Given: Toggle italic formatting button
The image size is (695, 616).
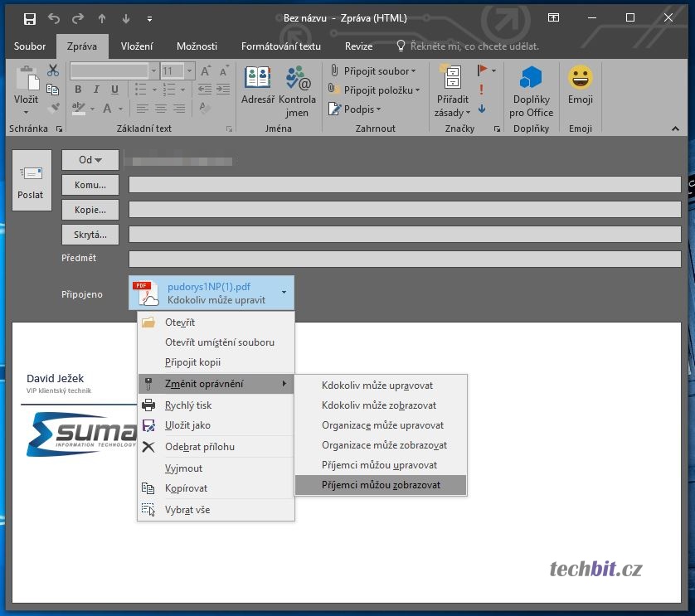Looking at the screenshot, I should [x=95, y=90].
